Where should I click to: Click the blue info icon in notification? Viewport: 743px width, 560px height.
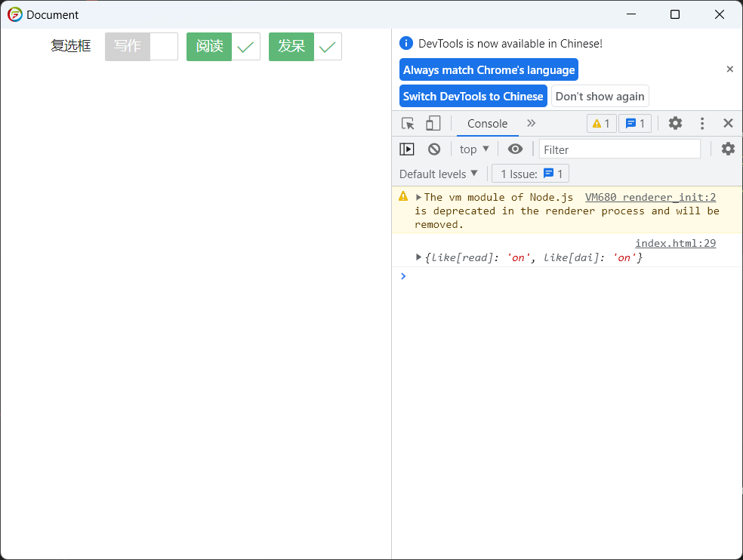[406, 43]
